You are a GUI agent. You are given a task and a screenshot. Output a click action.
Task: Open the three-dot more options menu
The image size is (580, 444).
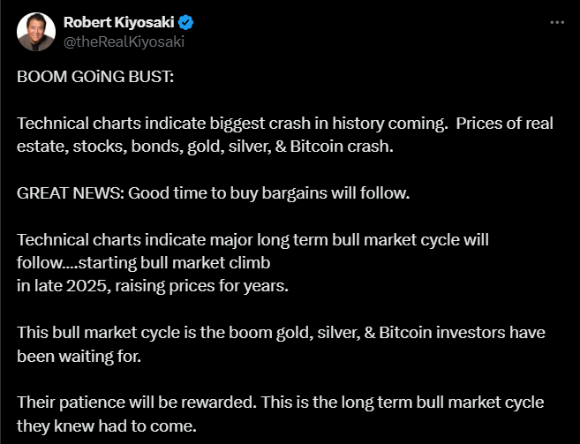click(x=557, y=23)
